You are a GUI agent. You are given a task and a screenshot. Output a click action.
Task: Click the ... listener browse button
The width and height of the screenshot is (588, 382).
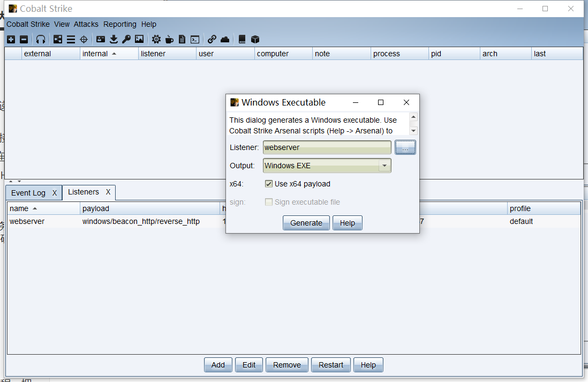(x=405, y=147)
